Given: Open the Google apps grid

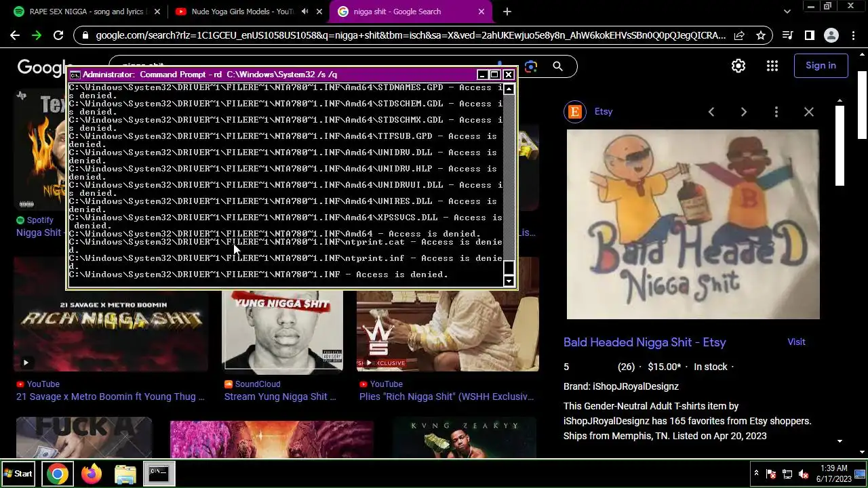Looking at the screenshot, I should coord(772,66).
